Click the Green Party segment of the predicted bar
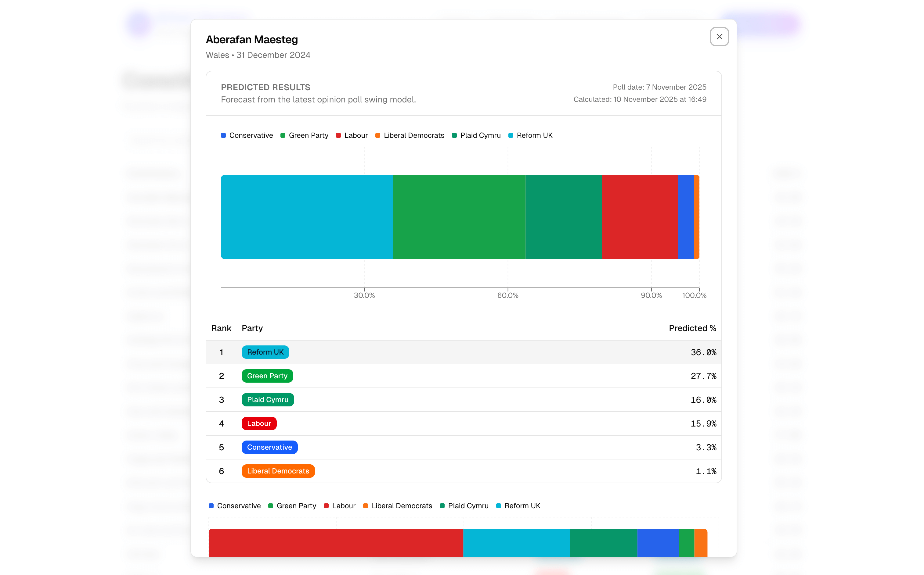The height and width of the screenshot is (575, 924). tap(459, 217)
